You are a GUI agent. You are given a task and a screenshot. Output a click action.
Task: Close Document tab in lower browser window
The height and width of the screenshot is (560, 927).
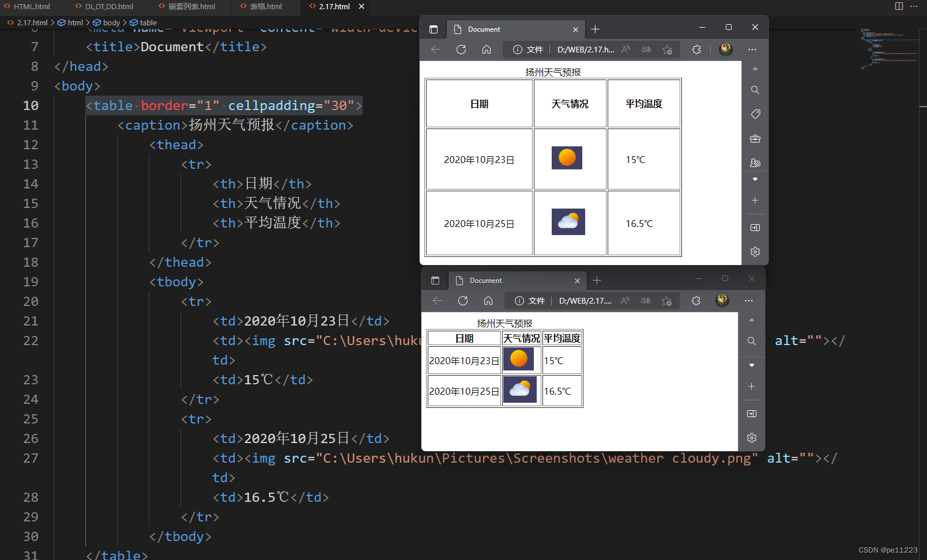(x=577, y=281)
